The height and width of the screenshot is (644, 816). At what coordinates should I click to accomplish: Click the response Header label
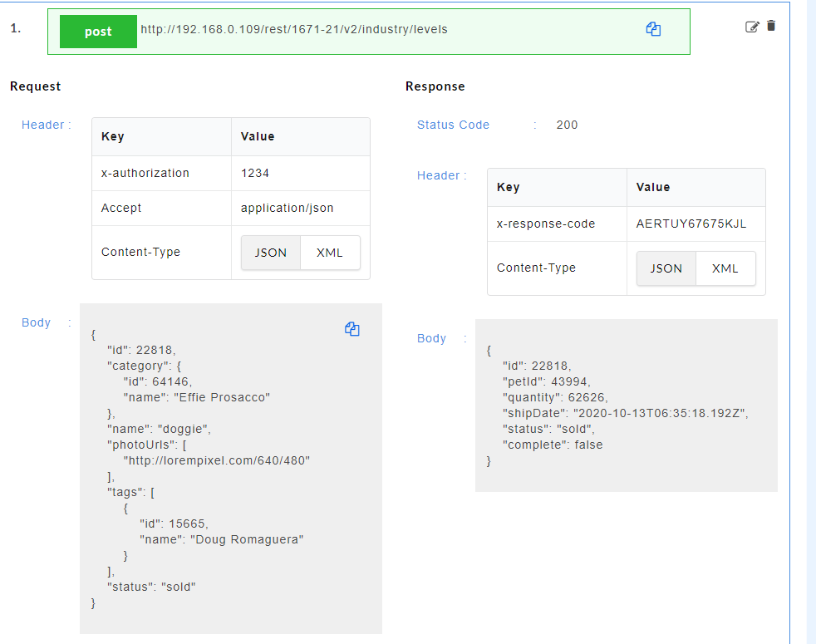pyautogui.click(x=439, y=175)
